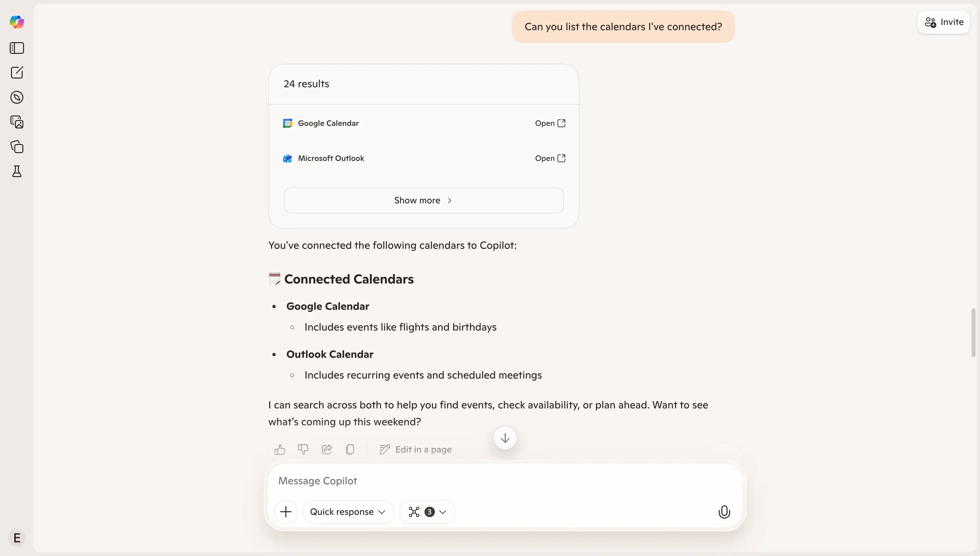Toggle the sidebar panel open
Screen dimensions: 980x556
(17, 48)
